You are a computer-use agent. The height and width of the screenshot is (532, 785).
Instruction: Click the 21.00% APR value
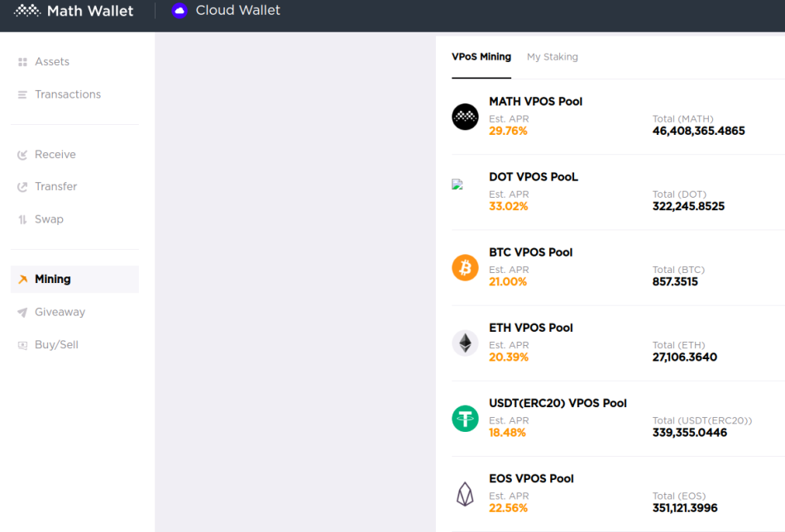[508, 281]
